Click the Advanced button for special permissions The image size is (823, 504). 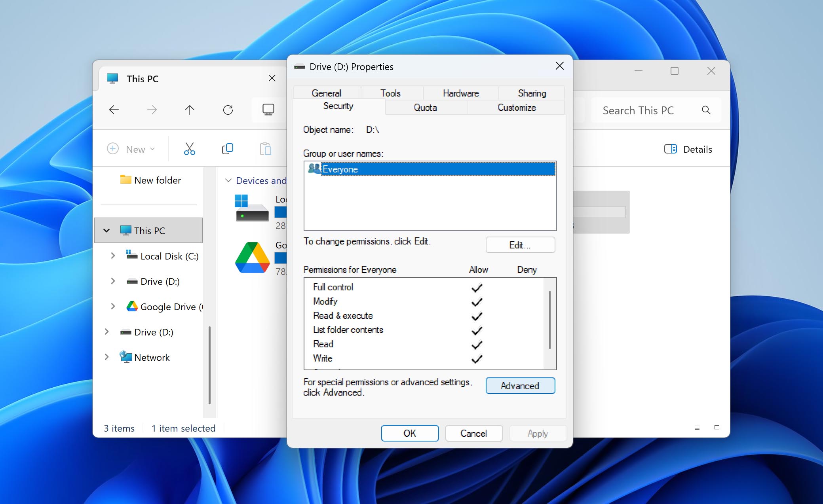pyautogui.click(x=520, y=386)
